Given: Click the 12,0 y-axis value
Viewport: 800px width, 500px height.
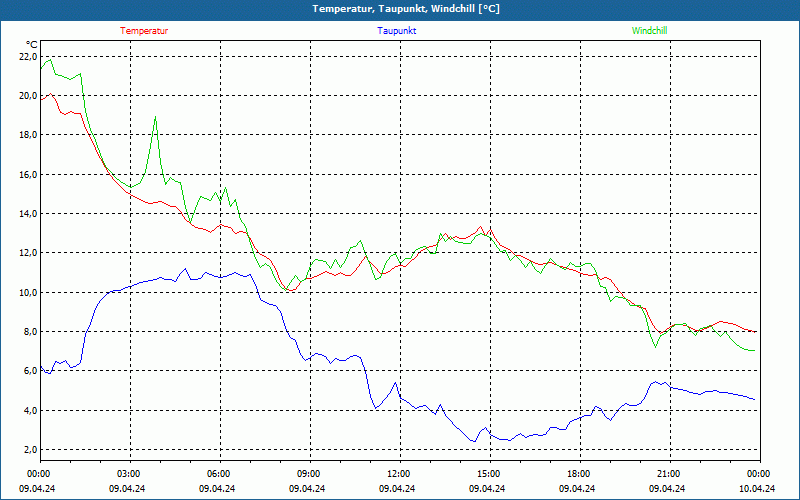Looking at the screenshot, I should (x=28, y=253).
